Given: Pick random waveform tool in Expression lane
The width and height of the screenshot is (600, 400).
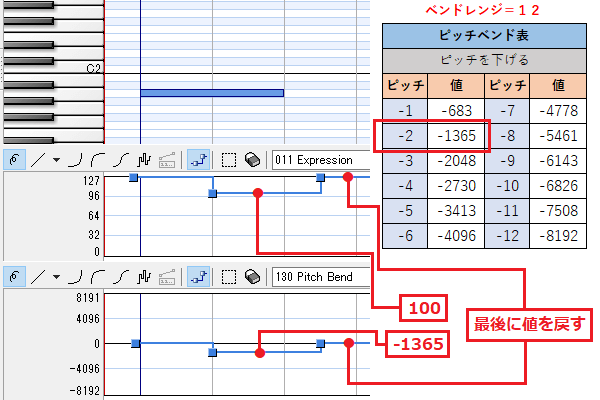Looking at the screenshot, I should coord(141,159).
